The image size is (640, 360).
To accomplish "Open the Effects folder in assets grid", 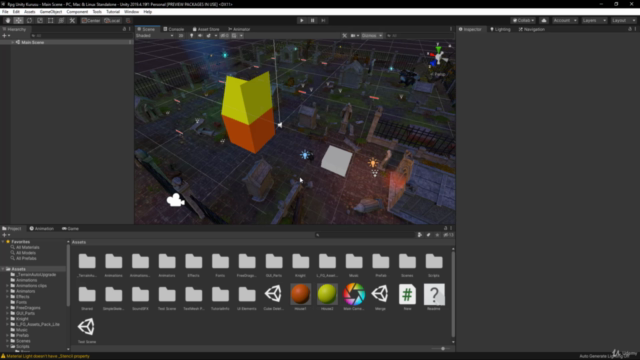I will 193,264.
